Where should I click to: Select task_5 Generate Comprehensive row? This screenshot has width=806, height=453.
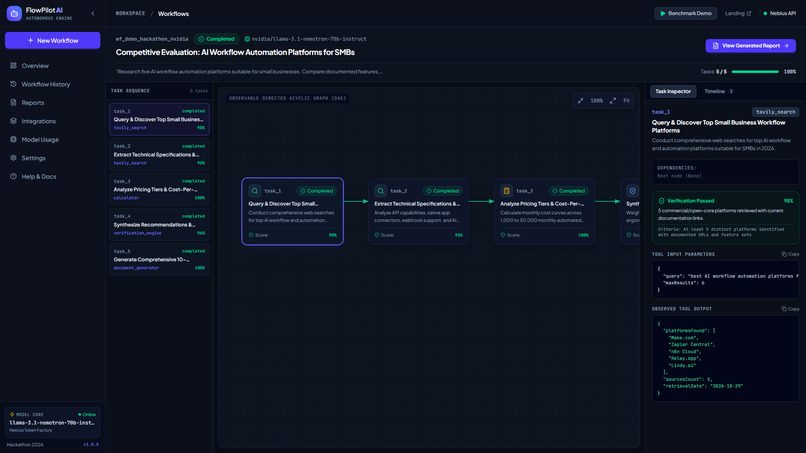pyautogui.click(x=159, y=259)
